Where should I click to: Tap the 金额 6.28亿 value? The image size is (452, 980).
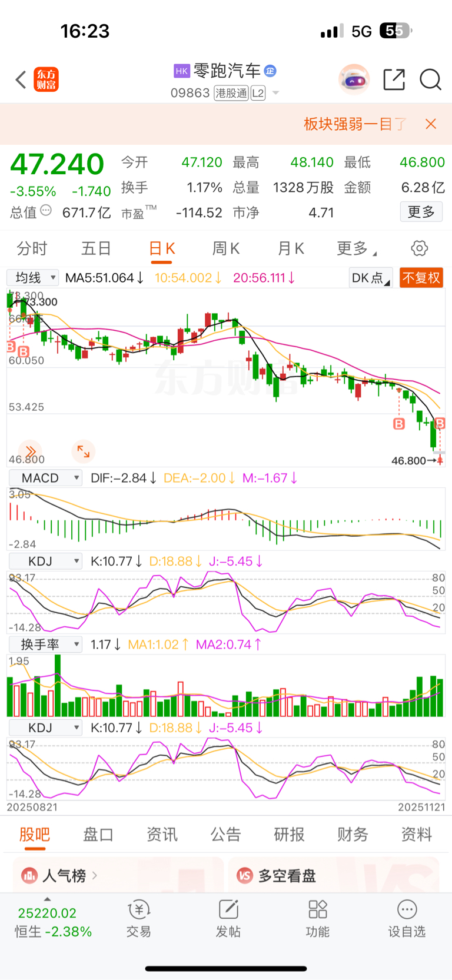pyautogui.click(x=423, y=187)
